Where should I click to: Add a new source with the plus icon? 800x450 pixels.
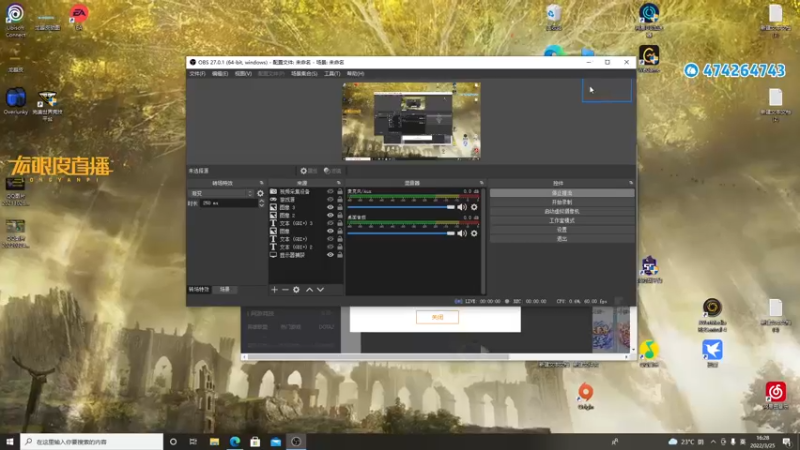pyautogui.click(x=274, y=290)
